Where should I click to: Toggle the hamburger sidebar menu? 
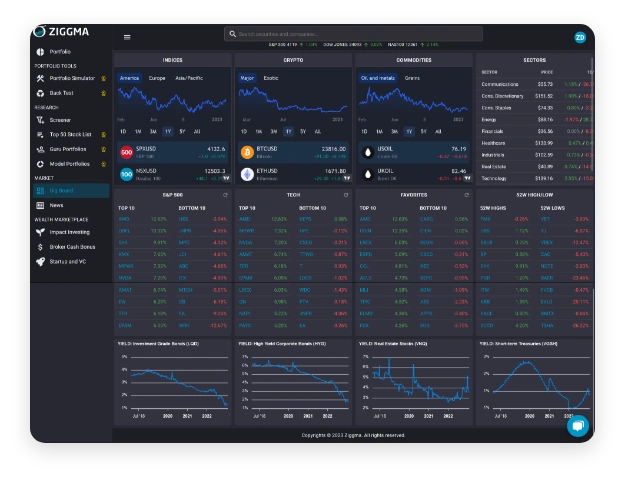[x=127, y=36]
